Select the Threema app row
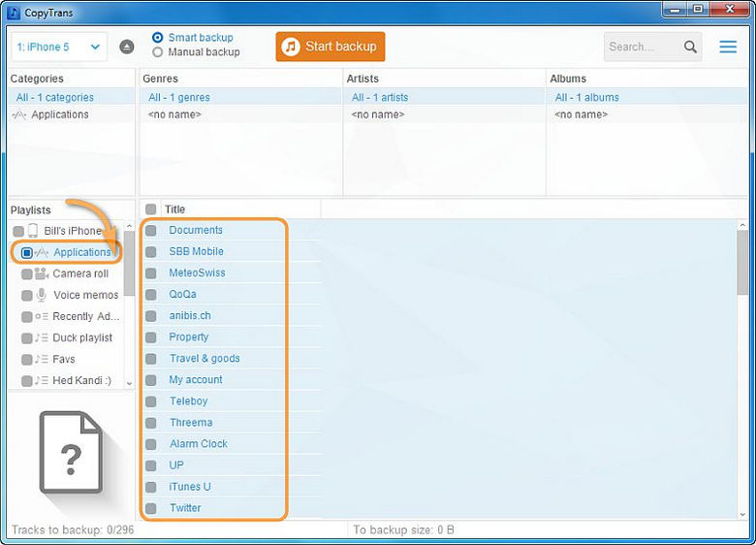 [x=231, y=423]
